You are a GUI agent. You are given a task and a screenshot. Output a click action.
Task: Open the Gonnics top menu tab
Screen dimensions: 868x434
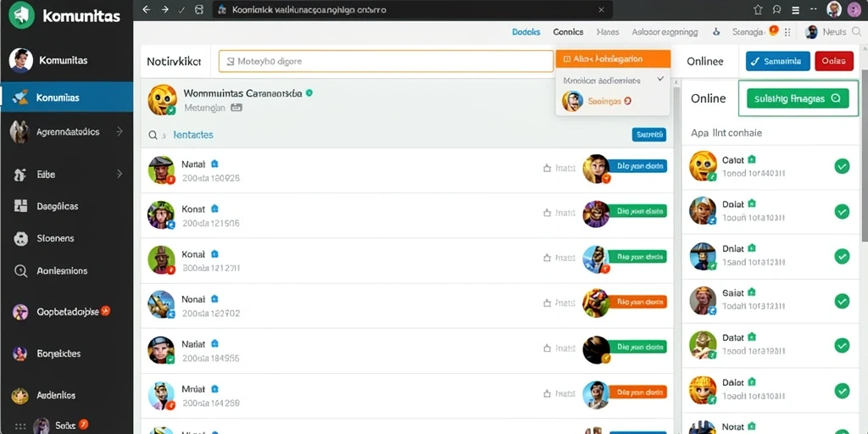point(568,32)
